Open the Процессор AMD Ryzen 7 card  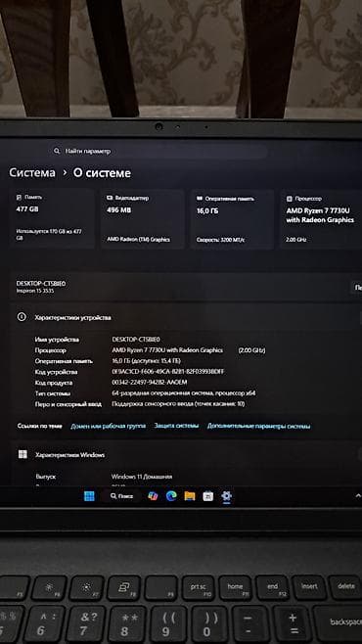321,220
